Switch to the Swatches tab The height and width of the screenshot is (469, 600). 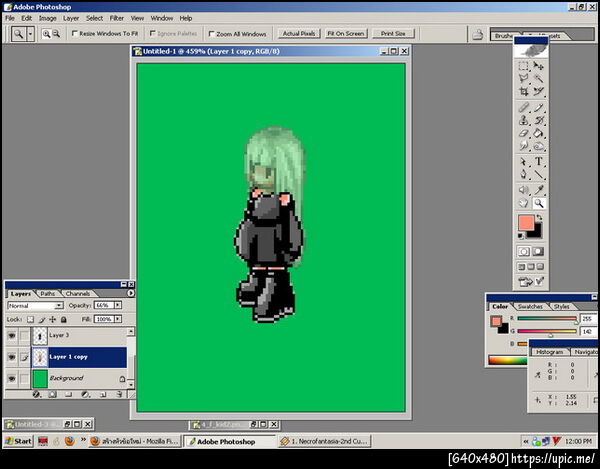[530, 306]
